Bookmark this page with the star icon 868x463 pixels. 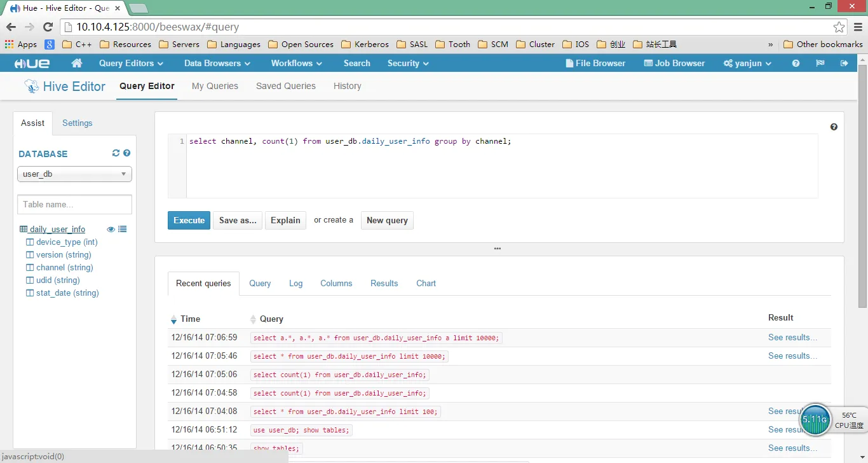coord(839,27)
